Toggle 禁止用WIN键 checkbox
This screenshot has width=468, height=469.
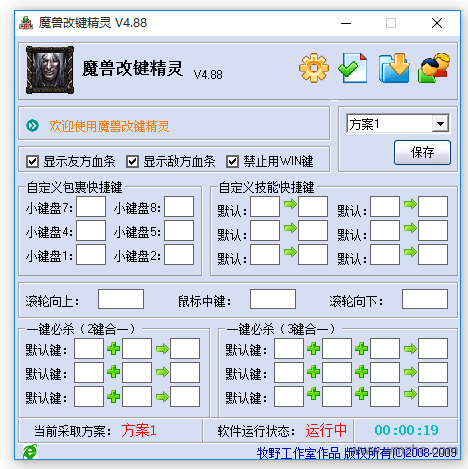click(x=232, y=162)
